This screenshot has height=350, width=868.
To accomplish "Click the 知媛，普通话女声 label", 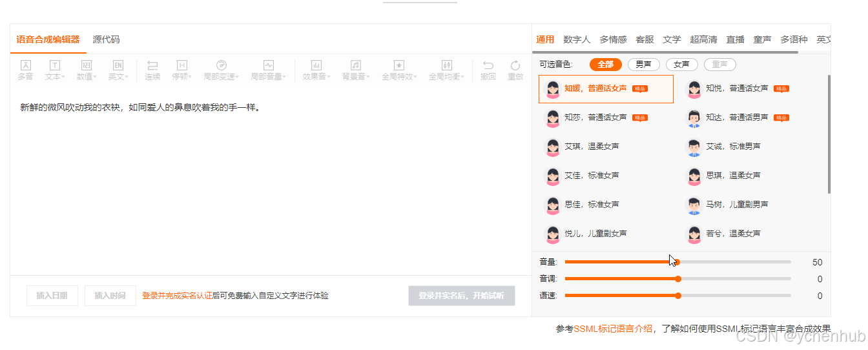I will 595,88.
